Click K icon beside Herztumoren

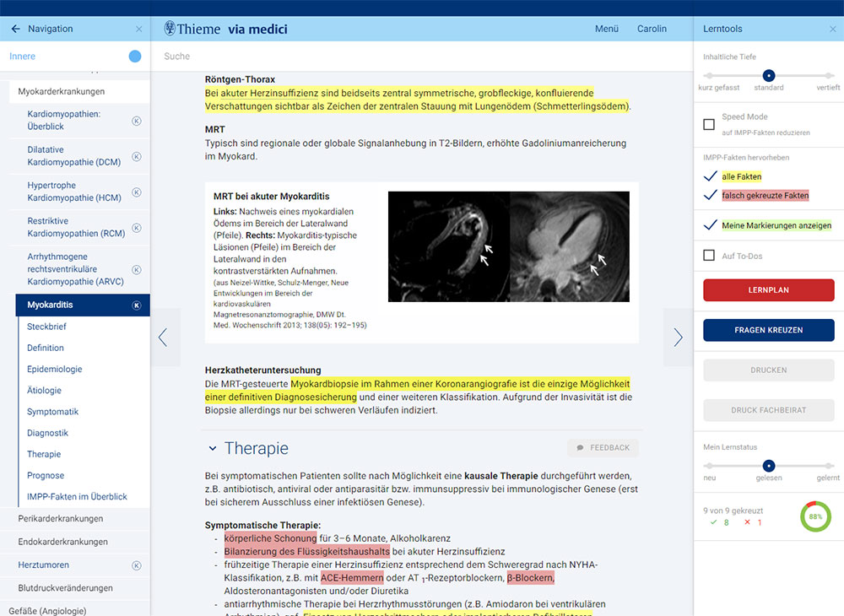(x=137, y=565)
